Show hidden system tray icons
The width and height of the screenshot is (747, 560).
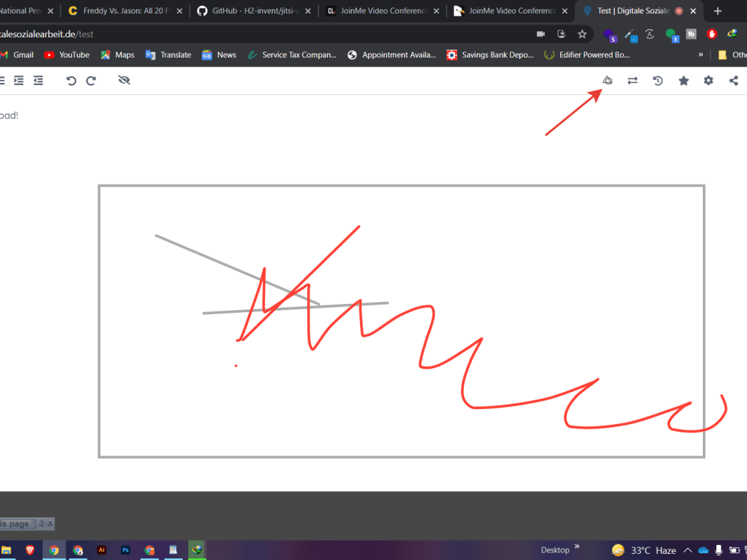tap(688, 550)
